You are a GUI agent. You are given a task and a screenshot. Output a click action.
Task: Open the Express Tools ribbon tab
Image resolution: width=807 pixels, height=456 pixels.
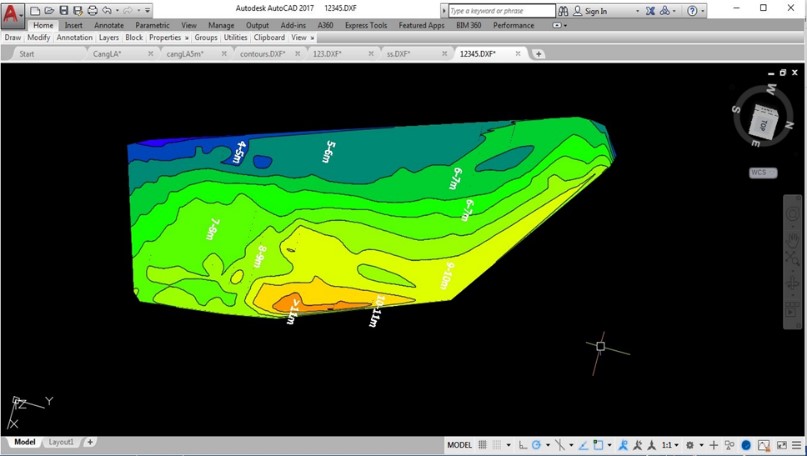(x=366, y=25)
